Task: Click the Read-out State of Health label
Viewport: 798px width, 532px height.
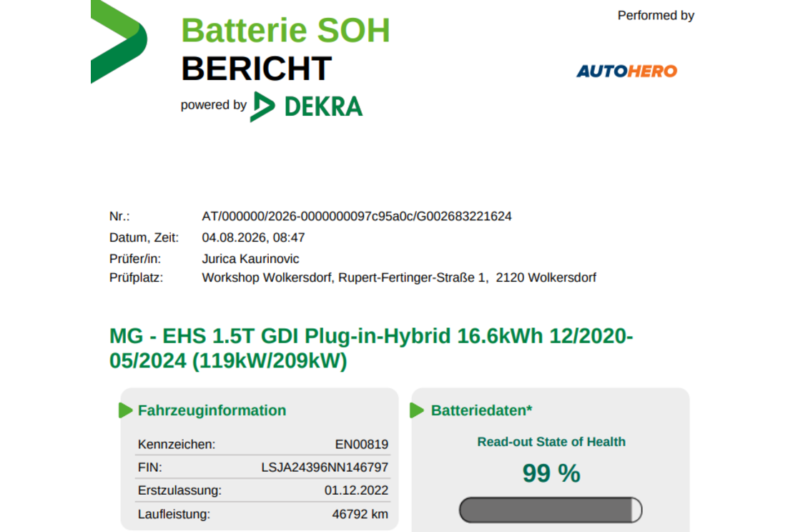Action: [551, 442]
